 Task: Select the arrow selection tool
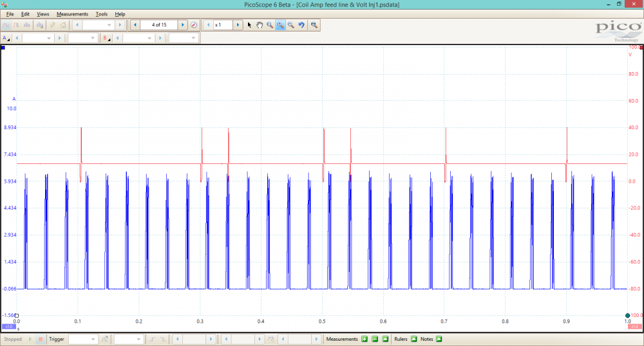click(249, 25)
